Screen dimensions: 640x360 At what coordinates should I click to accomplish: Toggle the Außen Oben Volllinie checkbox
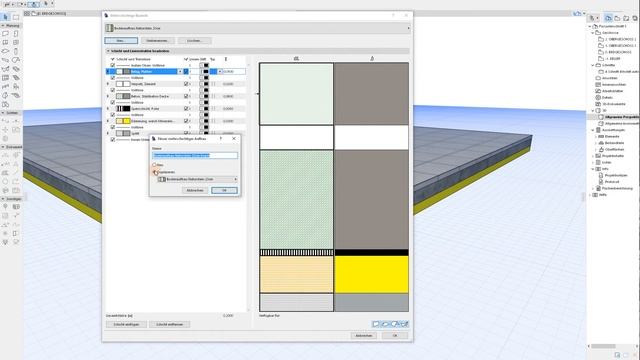click(113, 65)
